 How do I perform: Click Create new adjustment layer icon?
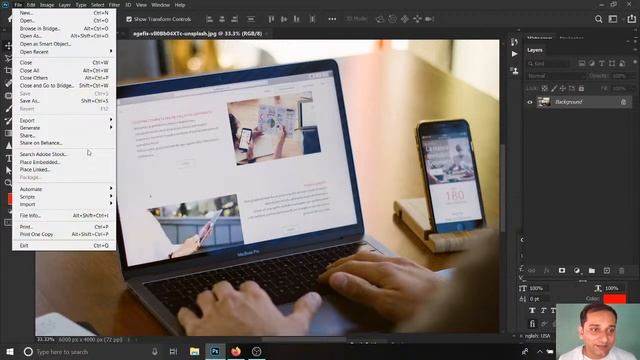click(x=577, y=270)
